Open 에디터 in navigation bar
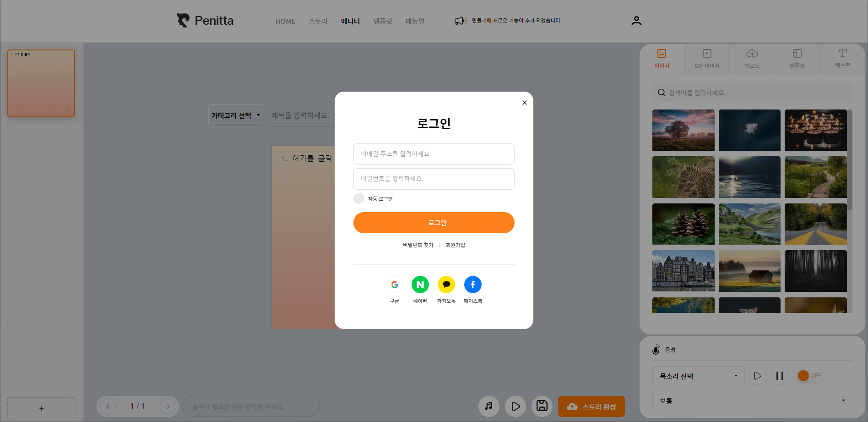Image resolution: width=868 pixels, height=422 pixels. click(350, 21)
